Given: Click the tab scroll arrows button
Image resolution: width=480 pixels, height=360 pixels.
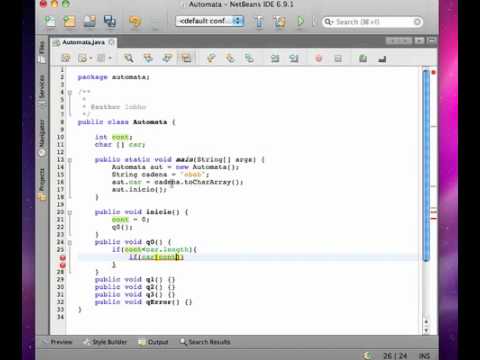Looking at the screenshot, I should tap(399, 41).
